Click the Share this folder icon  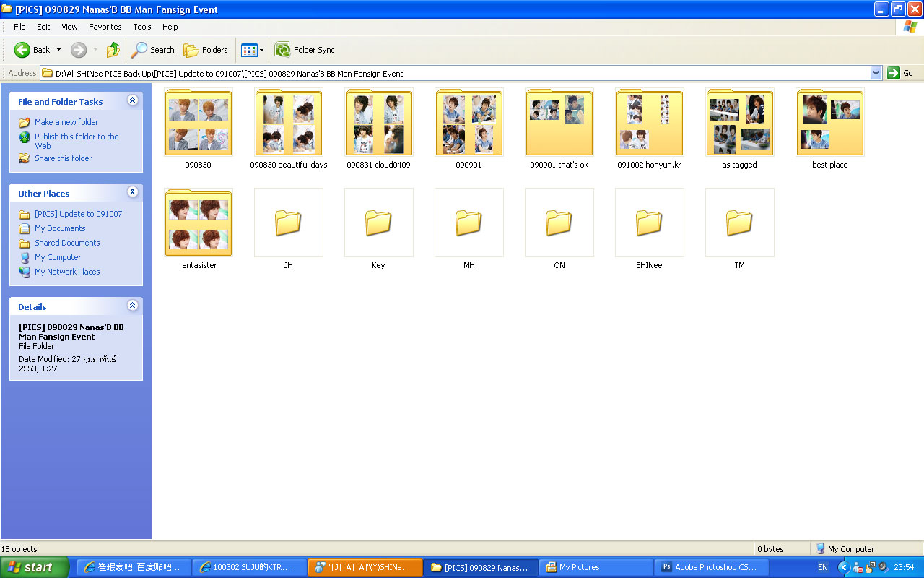point(25,158)
